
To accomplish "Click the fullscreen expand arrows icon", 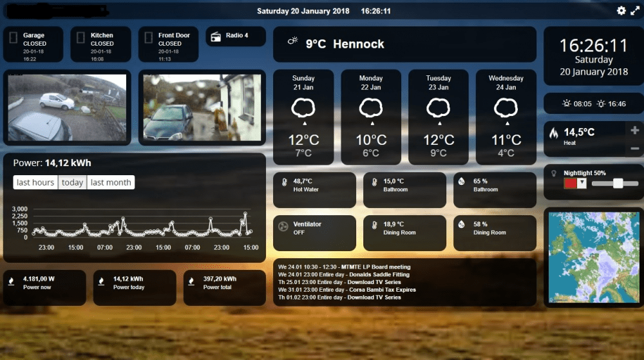I will coord(634,11).
